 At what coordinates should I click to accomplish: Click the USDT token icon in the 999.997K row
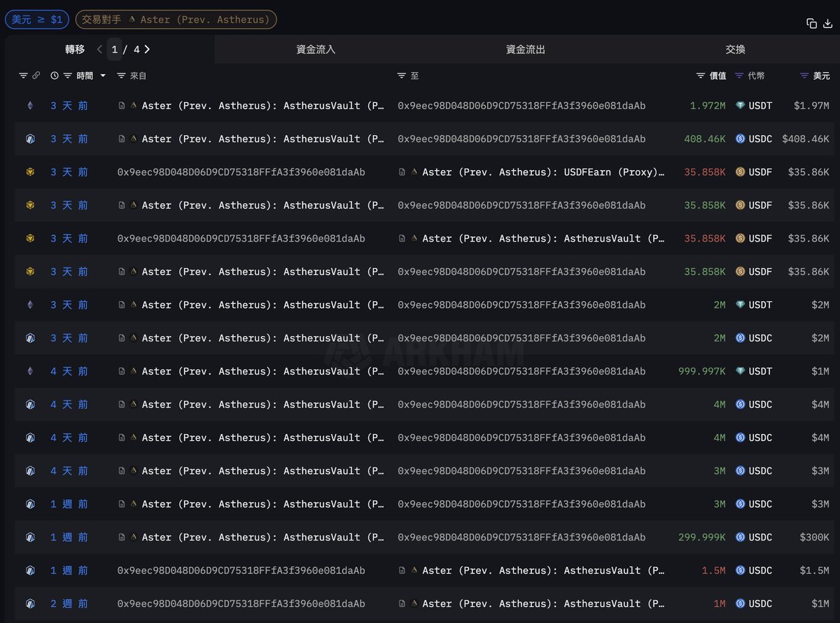[x=741, y=372]
